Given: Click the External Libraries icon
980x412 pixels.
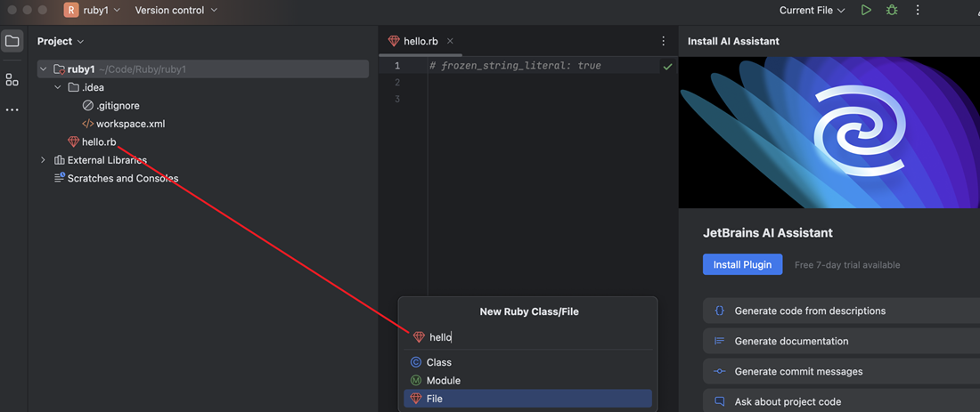Looking at the screenshot, I should [60, 160].
